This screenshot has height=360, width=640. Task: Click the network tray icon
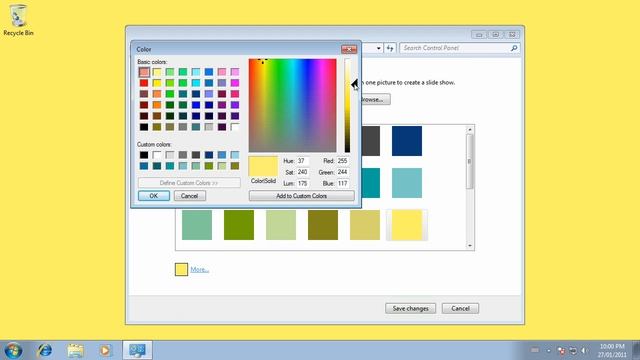point(573,350)
